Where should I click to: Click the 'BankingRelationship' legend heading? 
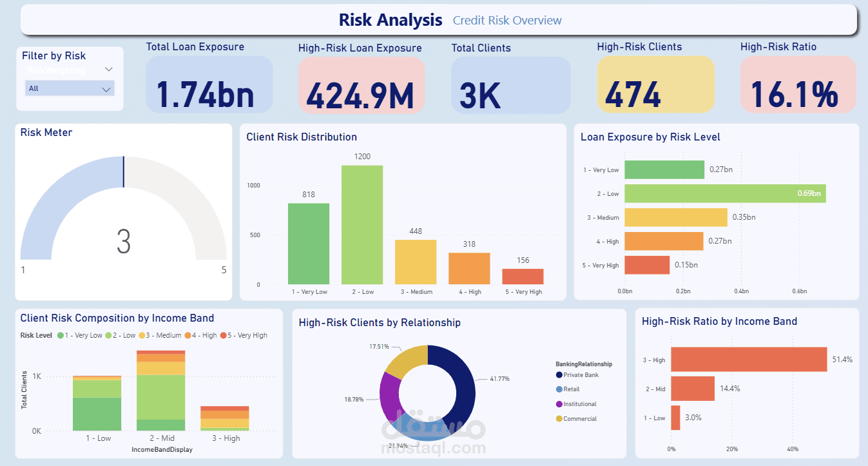point(584,364)
